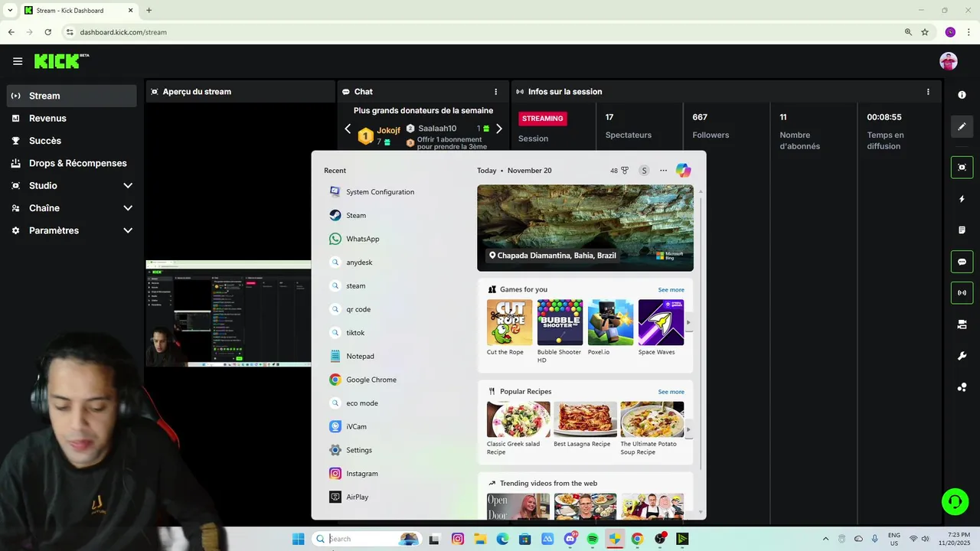Click the KICK logo
980x551 pixels.
tap(61, 60)
